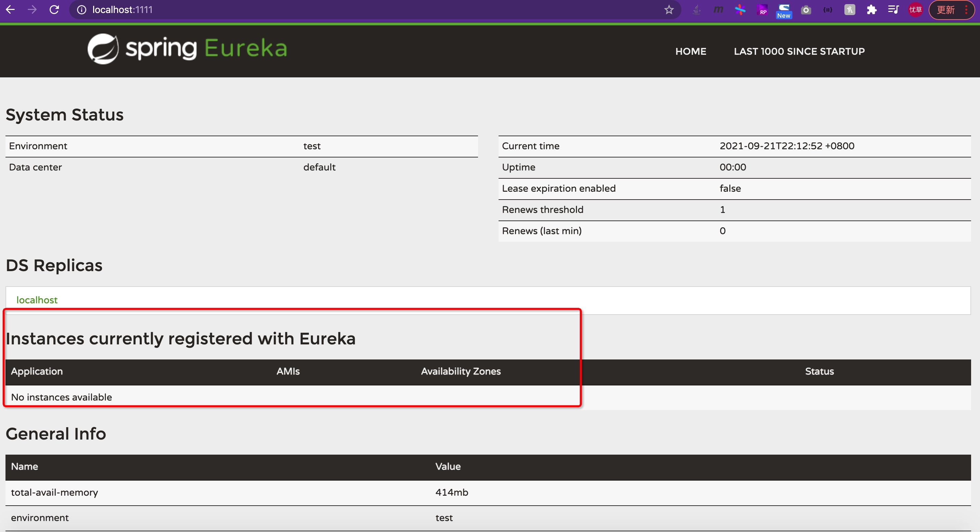This screenshot has height=532, width=980.
Task: Click the Spring Eureka logo
Action: click(x=187, y=49)
